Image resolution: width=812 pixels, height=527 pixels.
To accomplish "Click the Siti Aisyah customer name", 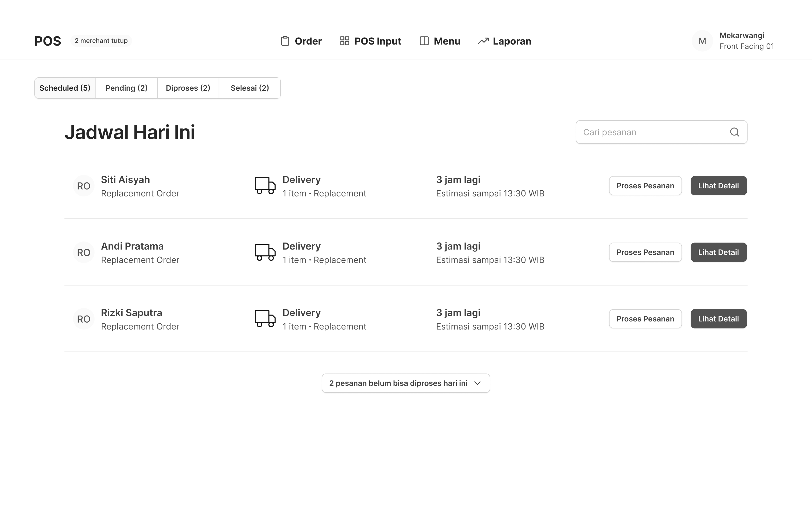I will 125,180.
